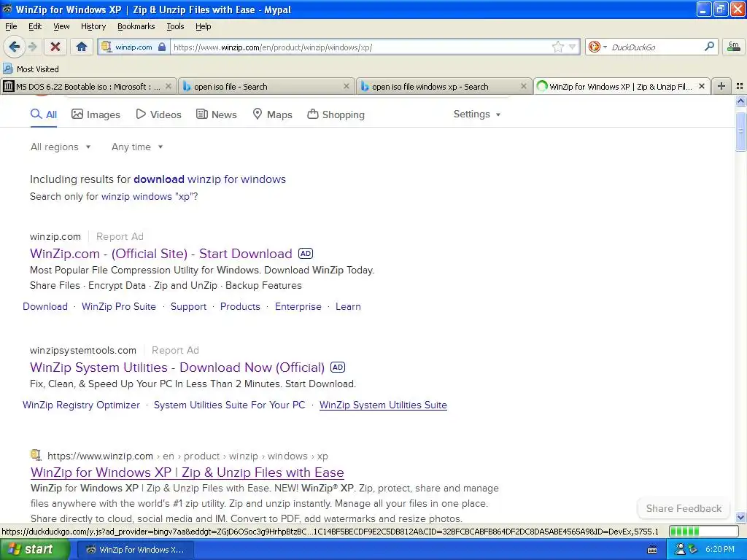The height and width of the screenshot is (560, 747).
Task: Click the WinZip Registry Optimizer link
Action: coord(82,405)
